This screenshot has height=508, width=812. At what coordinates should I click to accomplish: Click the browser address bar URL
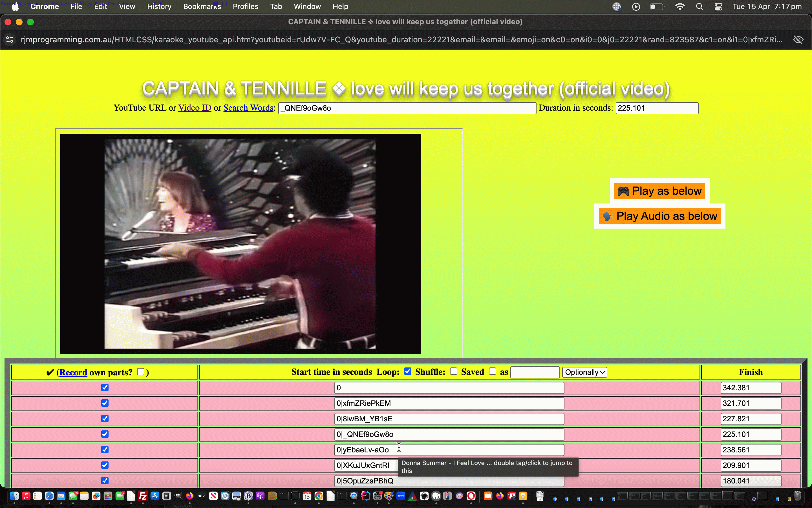pos(401,40)
